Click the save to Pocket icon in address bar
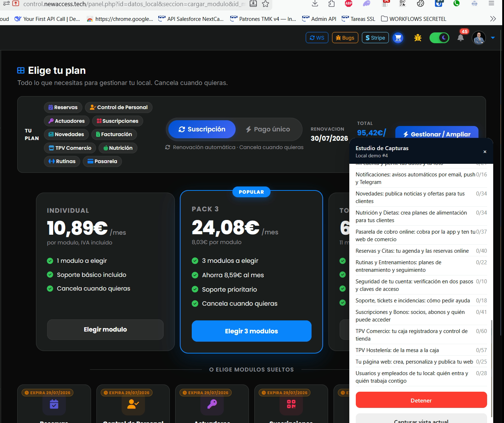Image resolution: width=504 pixels, height=423 pixels. tap(253, 4)
